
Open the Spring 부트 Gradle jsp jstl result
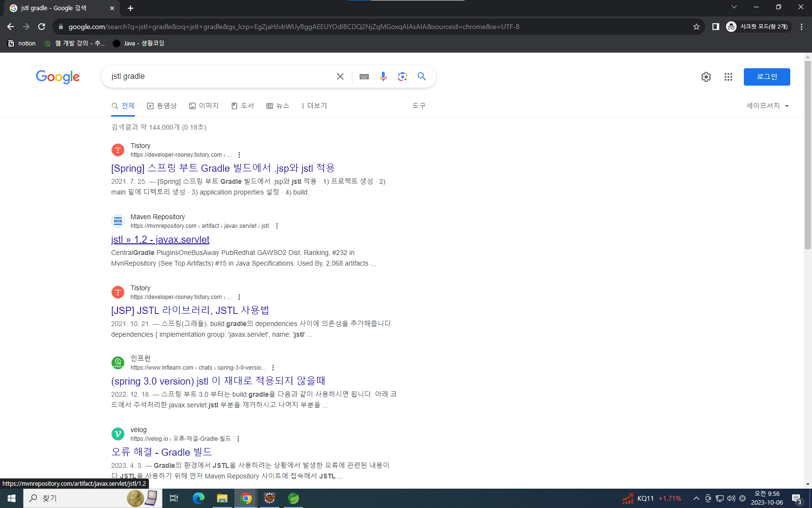click(x=223, y=168)
